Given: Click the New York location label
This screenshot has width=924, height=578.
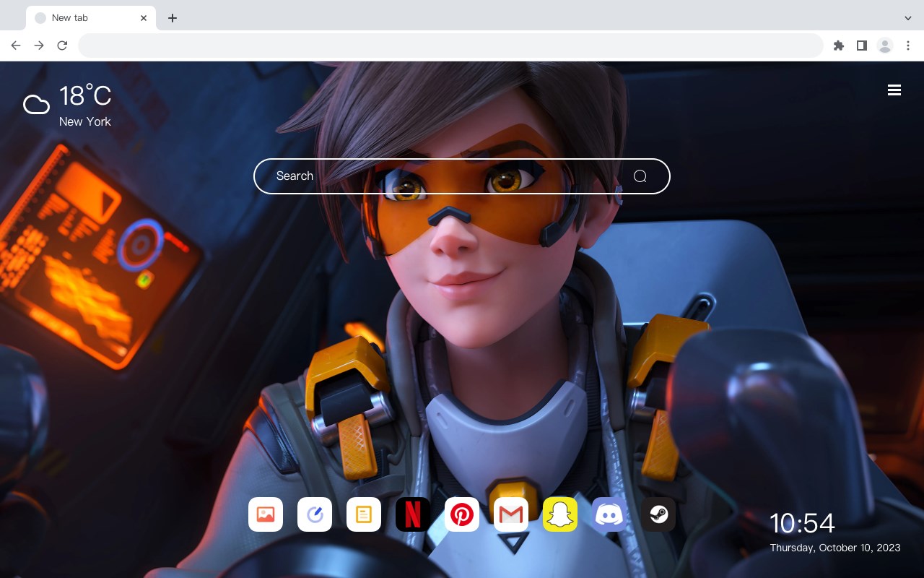Looking at the screenshot, I should click(x=85, y=121).
